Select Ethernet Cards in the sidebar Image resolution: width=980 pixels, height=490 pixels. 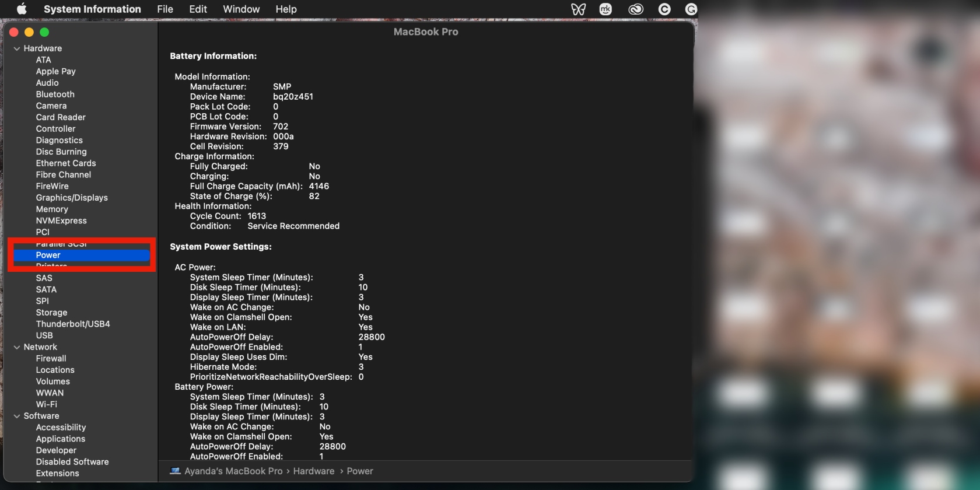click(x=66, y=163)
